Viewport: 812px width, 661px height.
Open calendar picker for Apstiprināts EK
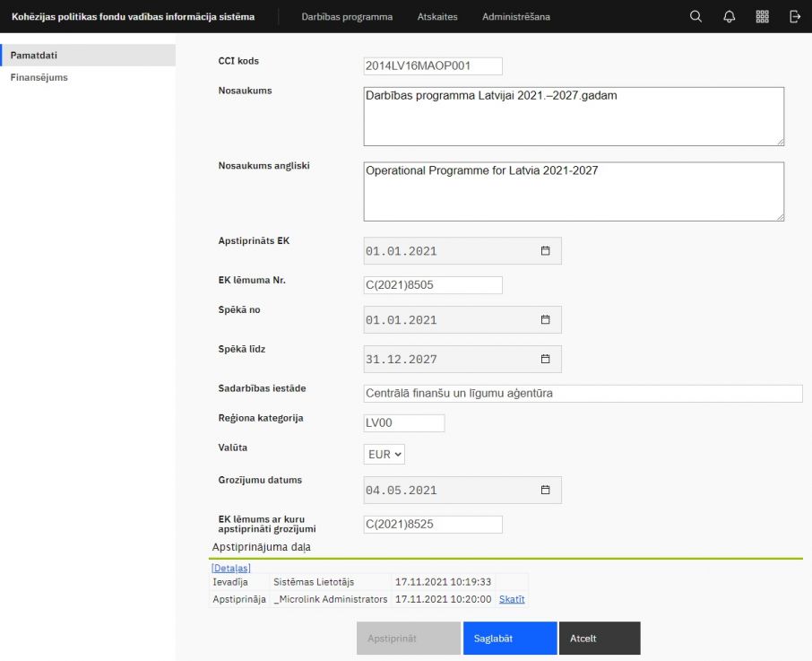pyautogui.click(x=545, y=251)
